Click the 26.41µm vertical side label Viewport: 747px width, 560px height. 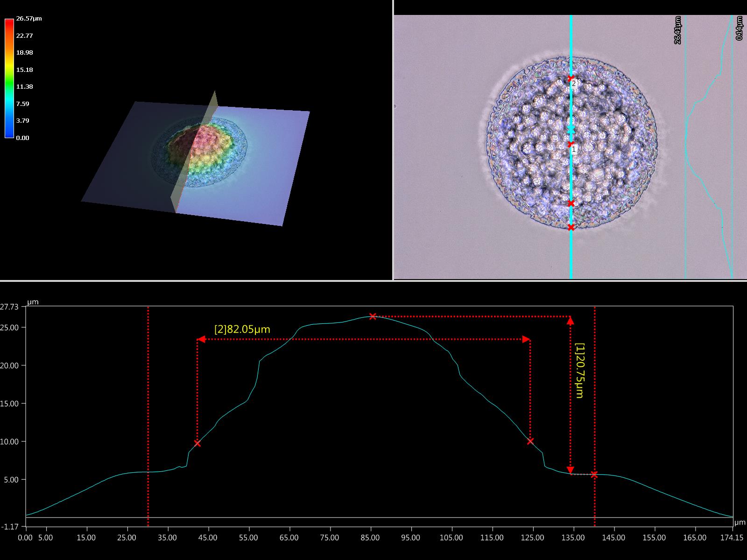tap(677, 30)
